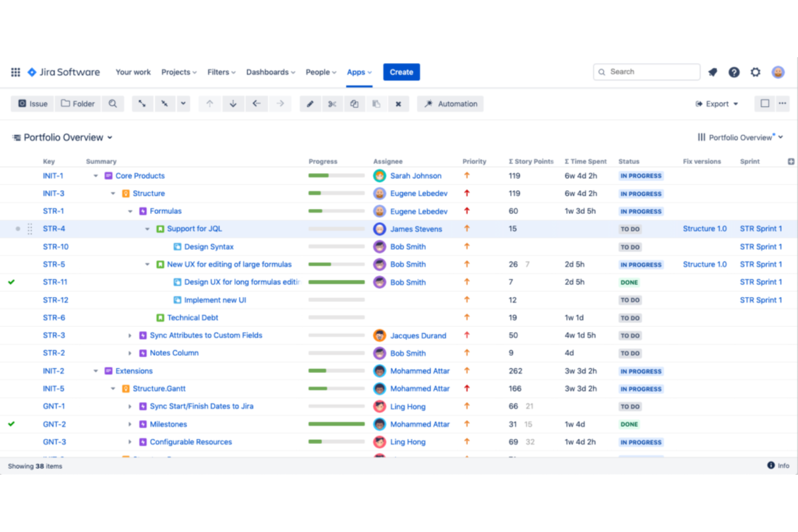This screenshot has width=798, height=532.
Task: Open assignee Bob Smith on STR-10
Action: (x=408, y=246)
